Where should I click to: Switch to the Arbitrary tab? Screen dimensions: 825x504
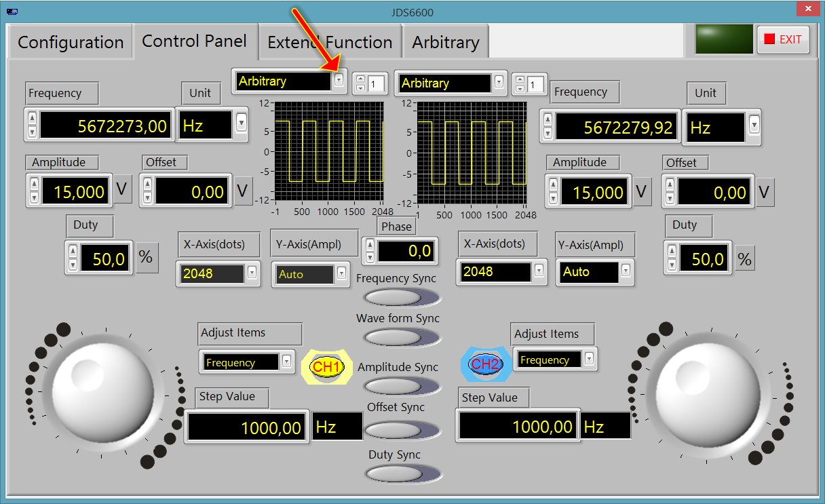[x=446, y=42]
